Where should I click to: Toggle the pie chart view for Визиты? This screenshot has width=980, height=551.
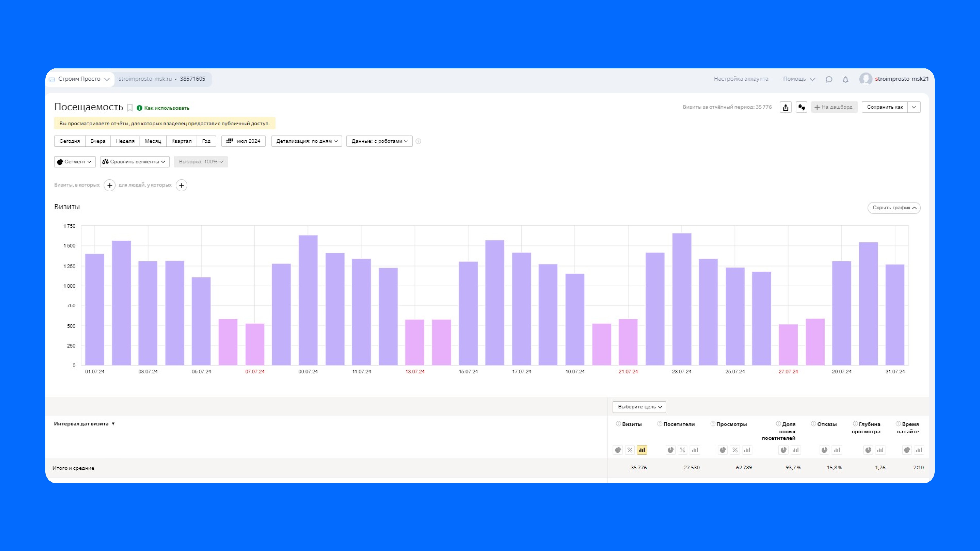pyautogui.click(x=618, y=450)
